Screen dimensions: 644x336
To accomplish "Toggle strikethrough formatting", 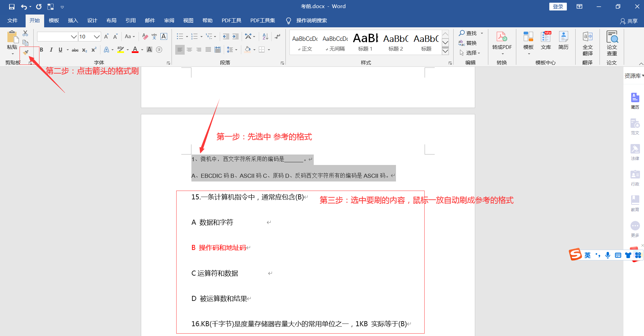I will pos(75,50).
